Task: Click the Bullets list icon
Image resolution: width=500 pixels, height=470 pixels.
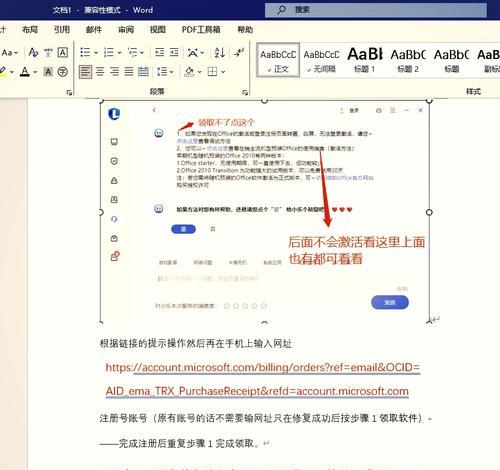Action: click(x=85, y=52)
